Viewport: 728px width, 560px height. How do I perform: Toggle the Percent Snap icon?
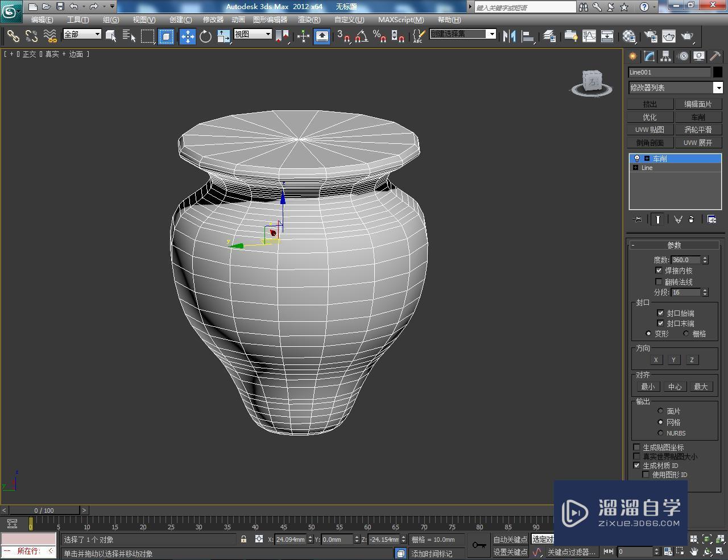pyautogui.click(x=379, y=36)
